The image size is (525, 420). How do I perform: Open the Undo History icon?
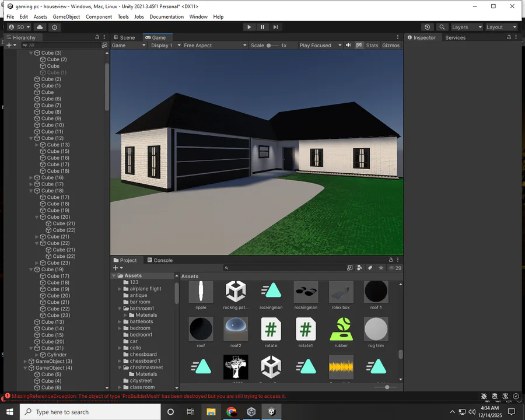[427, 27]
